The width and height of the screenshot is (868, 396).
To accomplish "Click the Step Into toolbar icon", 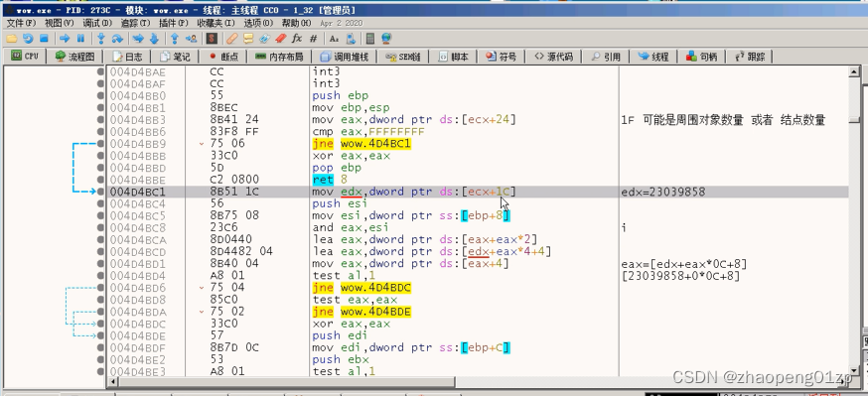I will 101,38.
